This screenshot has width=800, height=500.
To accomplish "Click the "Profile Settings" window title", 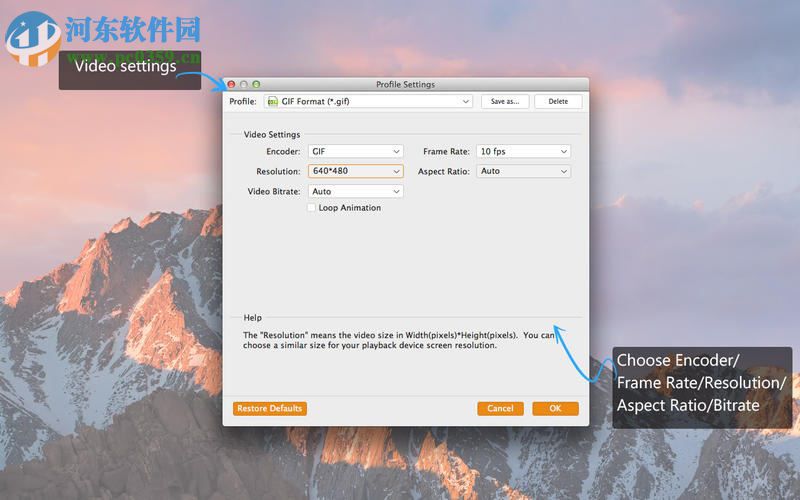I will coord(406,84).
